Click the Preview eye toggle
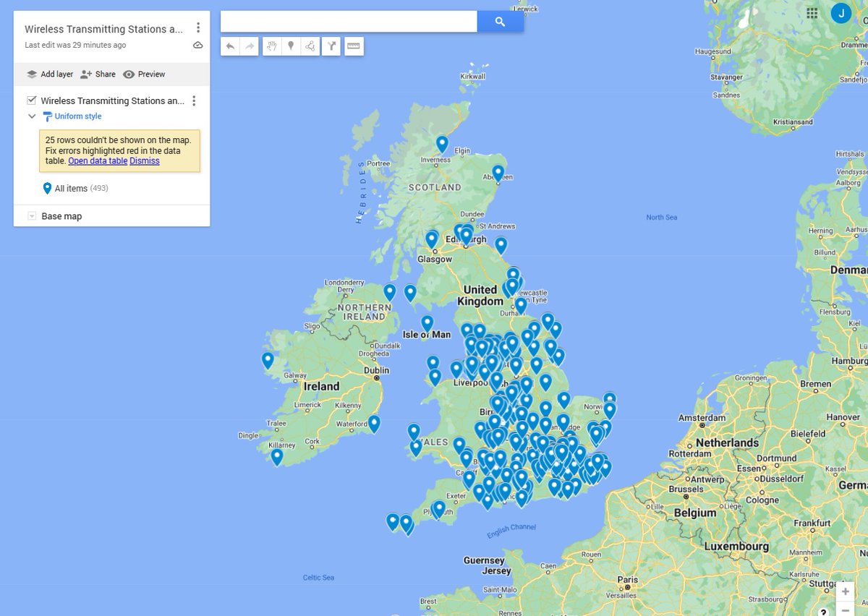868x616 pixels. (144, 74)
